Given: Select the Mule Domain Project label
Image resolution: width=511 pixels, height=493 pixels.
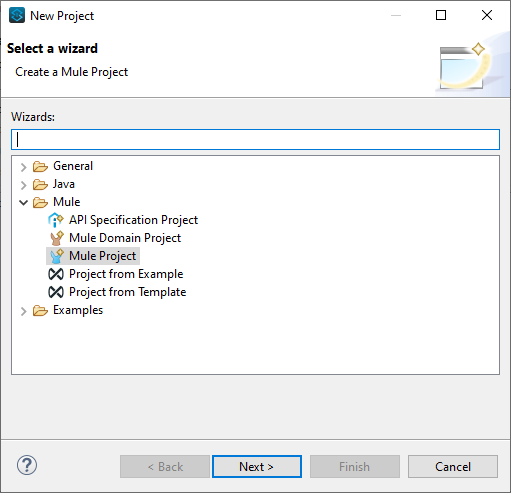Looking at the screenshot, I should [125, 238].
